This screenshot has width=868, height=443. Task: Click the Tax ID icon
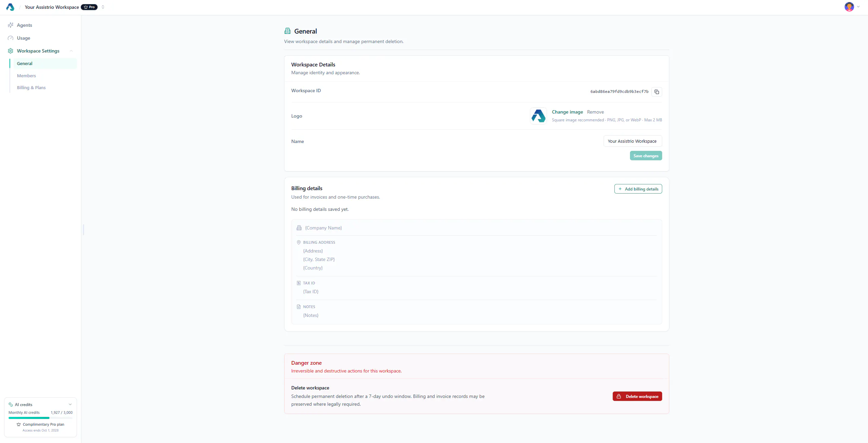coord(299,283)
